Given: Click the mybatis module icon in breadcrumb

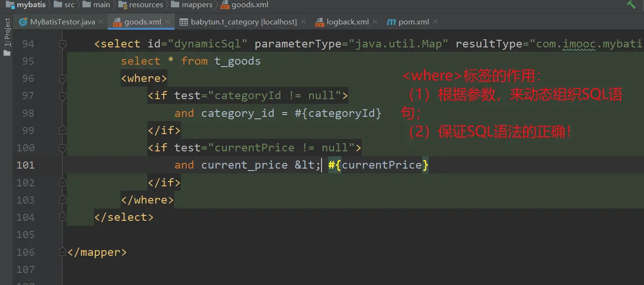Looking at the screenshot, I should (x=10, y=5).
